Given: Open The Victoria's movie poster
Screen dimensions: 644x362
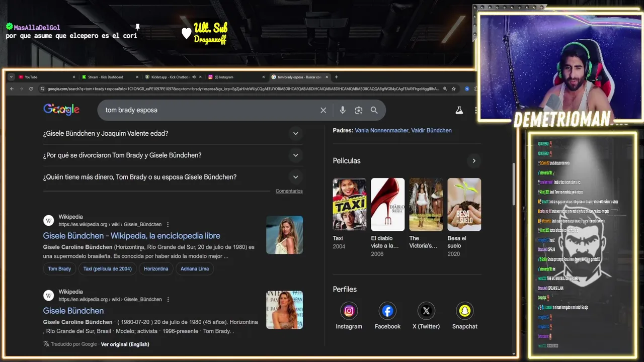Looking at the screenshot, I should pyautogui.click(x=426, y=205).
